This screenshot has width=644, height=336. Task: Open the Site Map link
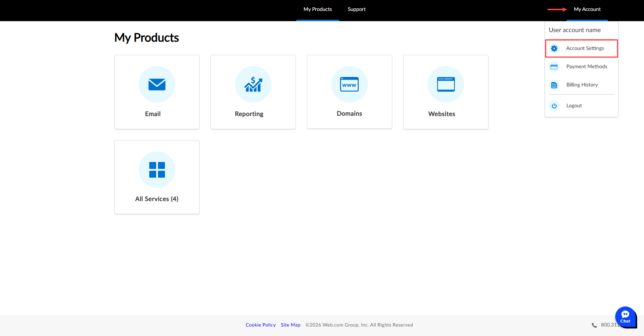pyautogui.click(x=290, y=325)
